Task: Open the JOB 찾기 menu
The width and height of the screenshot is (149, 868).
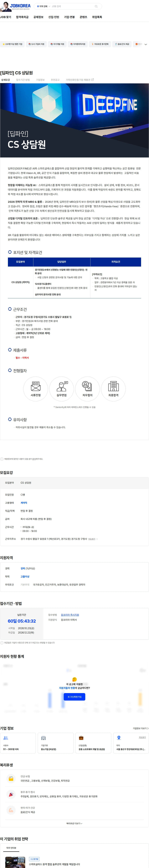Action: coord(6,17)
